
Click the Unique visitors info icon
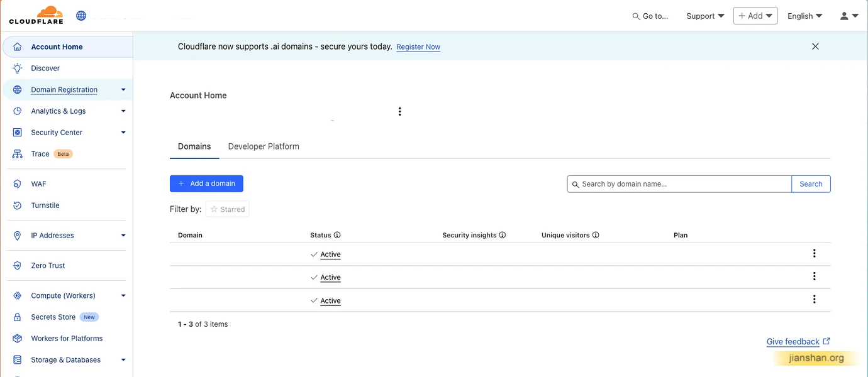[596, 235]
